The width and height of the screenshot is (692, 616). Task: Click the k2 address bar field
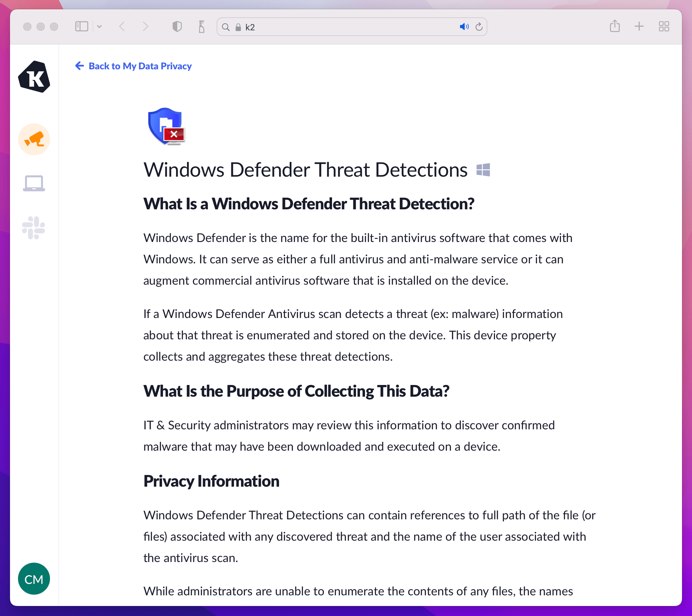click(x=339, y=27)
